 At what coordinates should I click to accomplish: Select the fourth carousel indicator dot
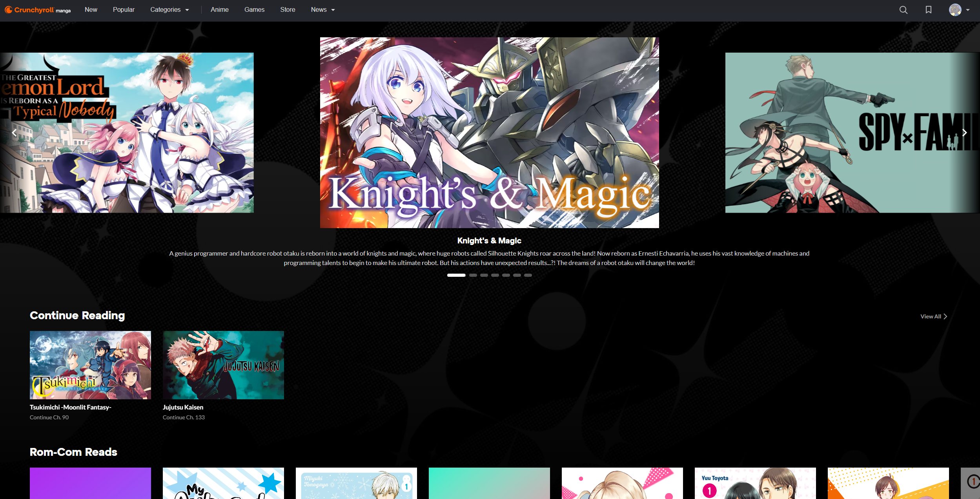tap(495, 275)
